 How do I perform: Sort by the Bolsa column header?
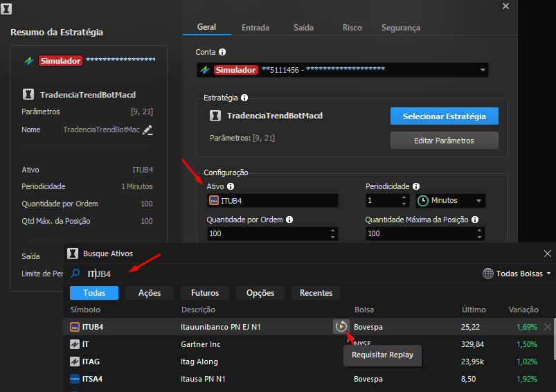click(364, 310)
